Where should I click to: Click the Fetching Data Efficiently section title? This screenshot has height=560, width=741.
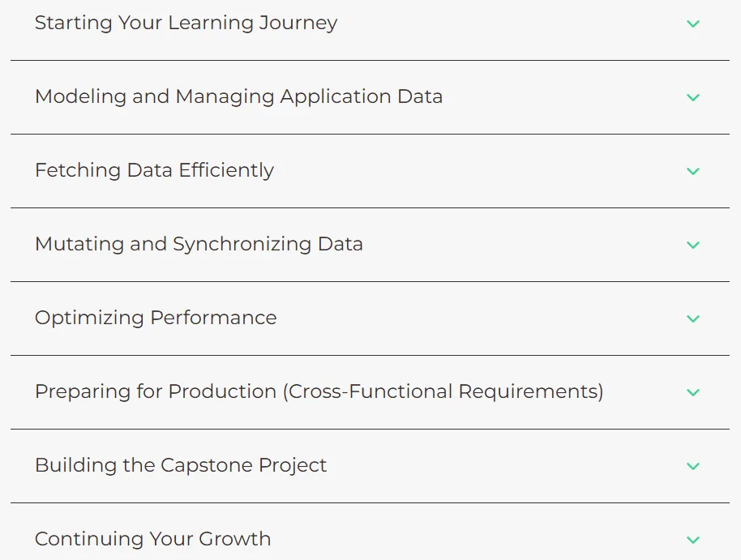[154, 171]
